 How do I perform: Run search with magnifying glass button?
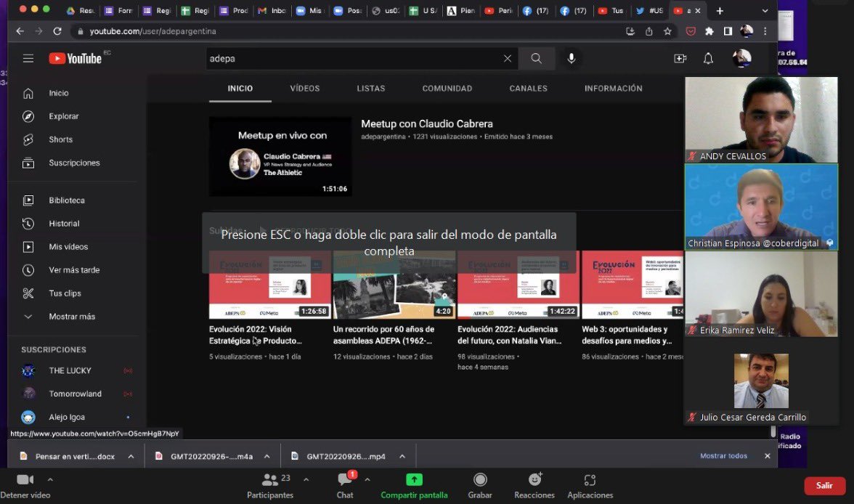537,58
